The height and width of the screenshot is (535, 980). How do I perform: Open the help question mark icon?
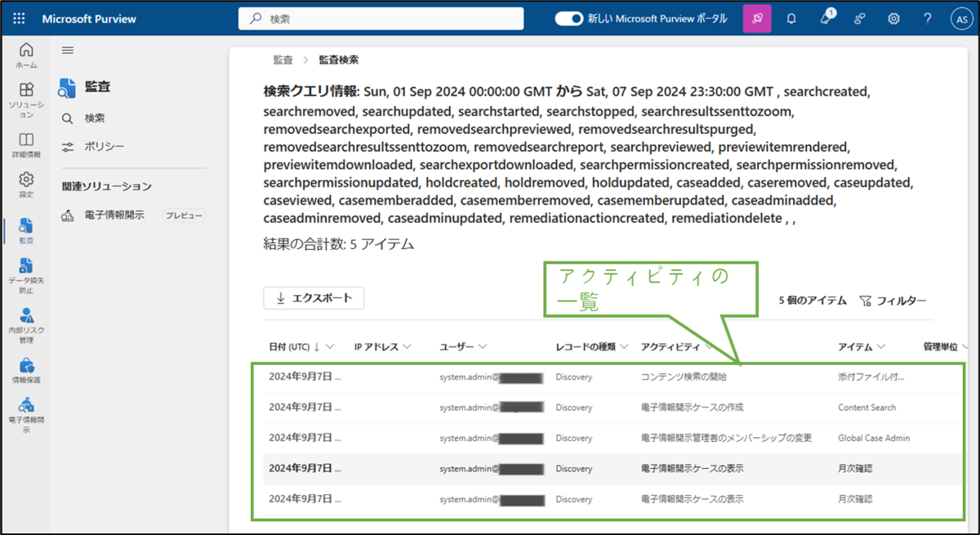point(928,18)
